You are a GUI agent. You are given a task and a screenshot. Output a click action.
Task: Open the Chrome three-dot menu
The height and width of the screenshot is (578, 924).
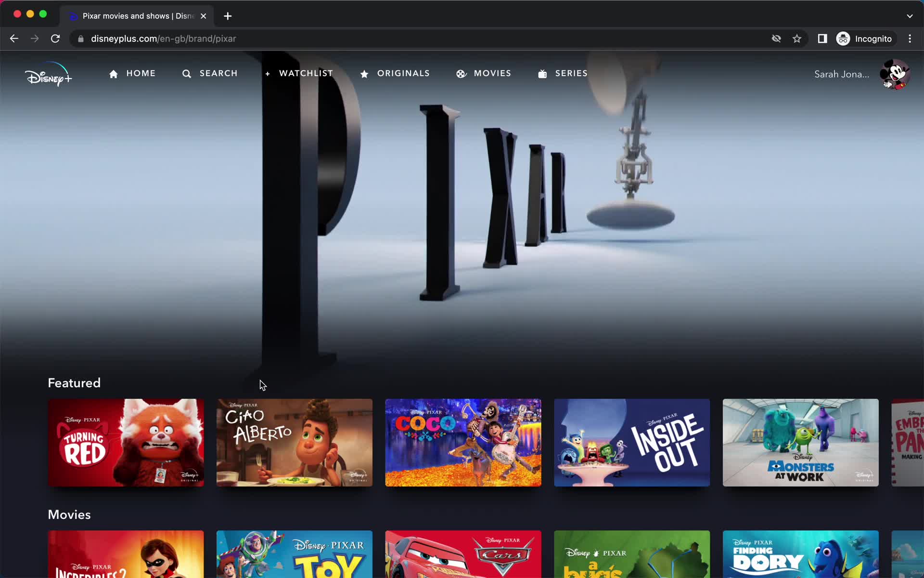pos(910,39)
